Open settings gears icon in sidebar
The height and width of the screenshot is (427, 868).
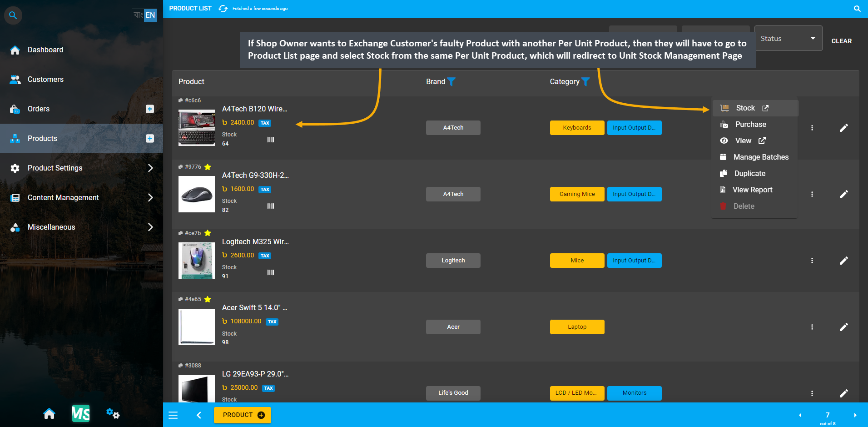point(113,413)
